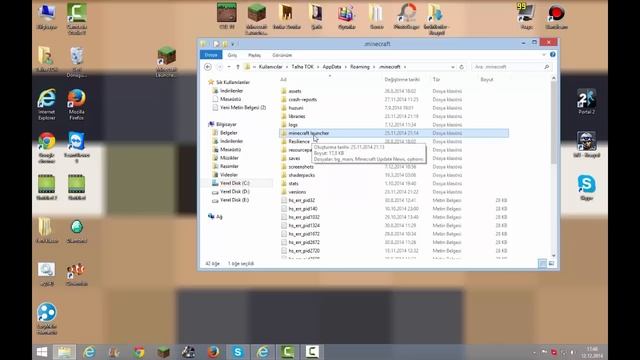Viewport: 640px width, 360px height.
Task: Select Yerel Disk (C:) in navigation pane
Action: 235,183
